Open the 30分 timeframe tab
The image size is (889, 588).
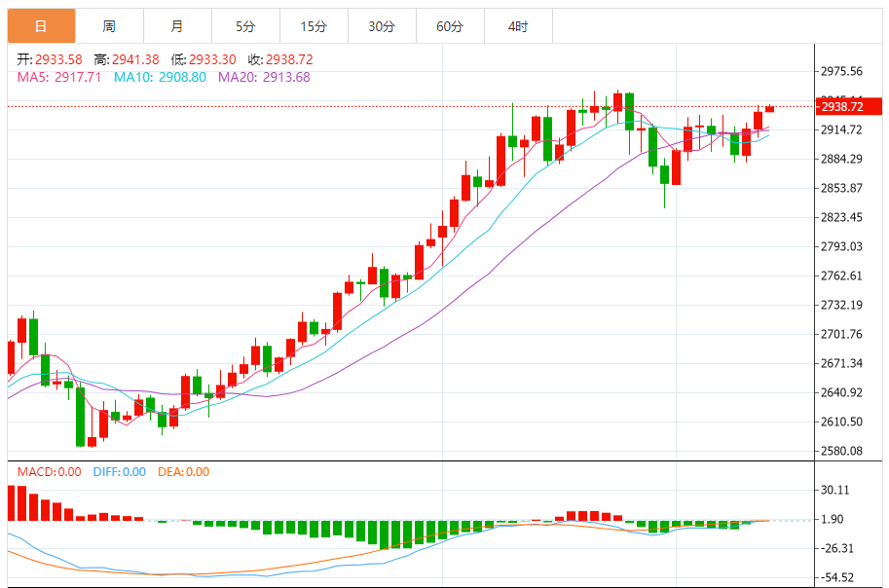coord(382,26)
